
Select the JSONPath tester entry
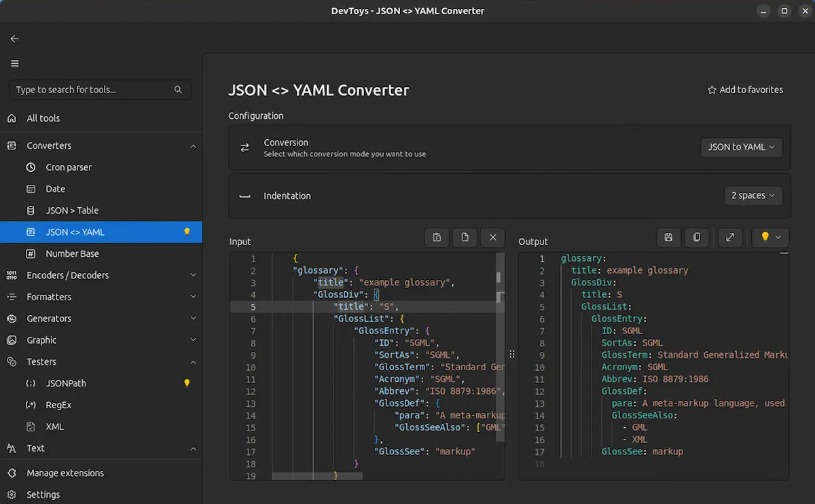101,383
